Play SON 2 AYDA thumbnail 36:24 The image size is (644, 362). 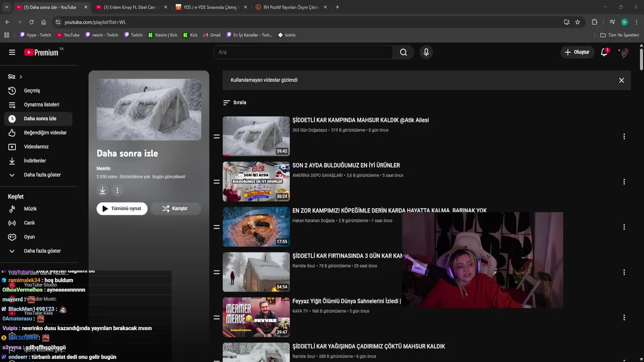[x=256, y=182]
